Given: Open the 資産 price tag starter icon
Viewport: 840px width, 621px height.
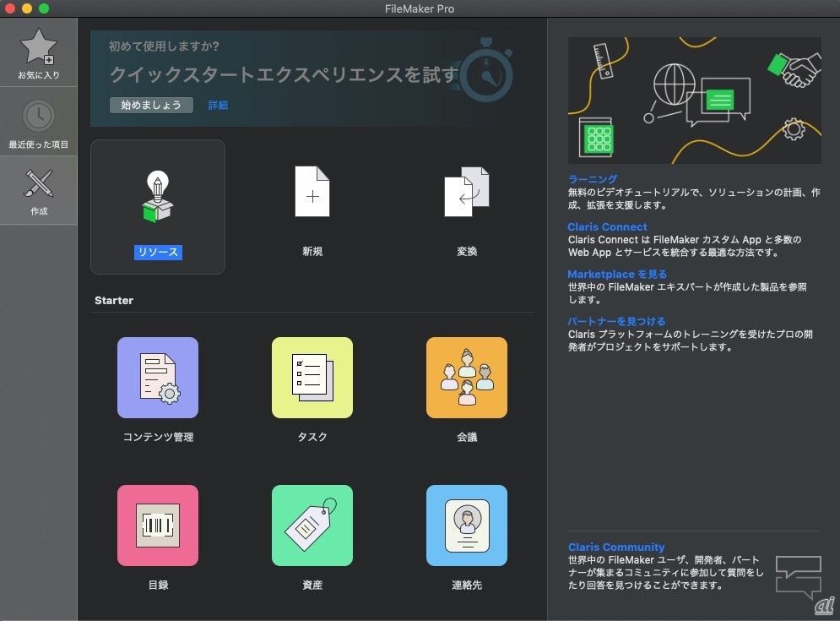Looking at the screenshot, I should 312,526.
